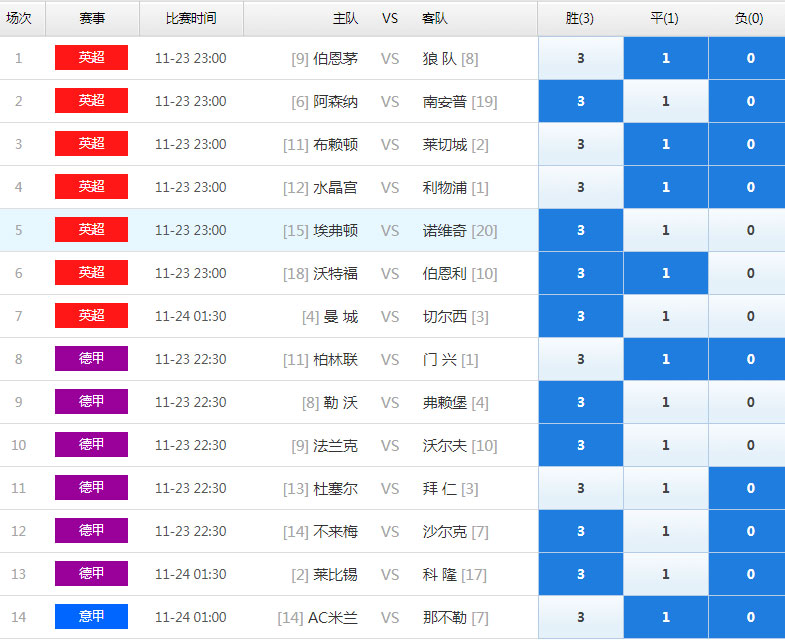Click the 英超 league tag in row 7
Viewport: 785px width, 640px height.
click(x=92, y=316)
